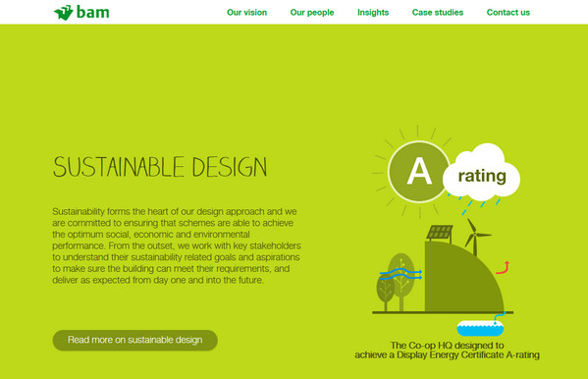Click the SUSTAINABLE DESIGN heading
The height and width of the screenshot is (379, 588).
coord(160,167)
